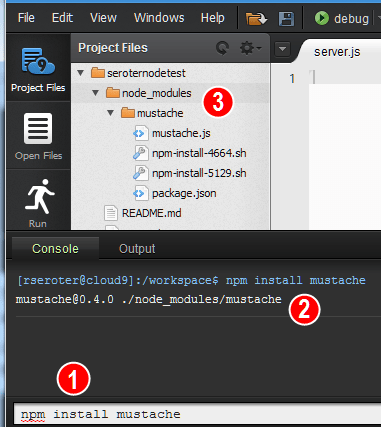Click line 1 in the editor gutter
The image size is (381, 427).
point(292,79)
